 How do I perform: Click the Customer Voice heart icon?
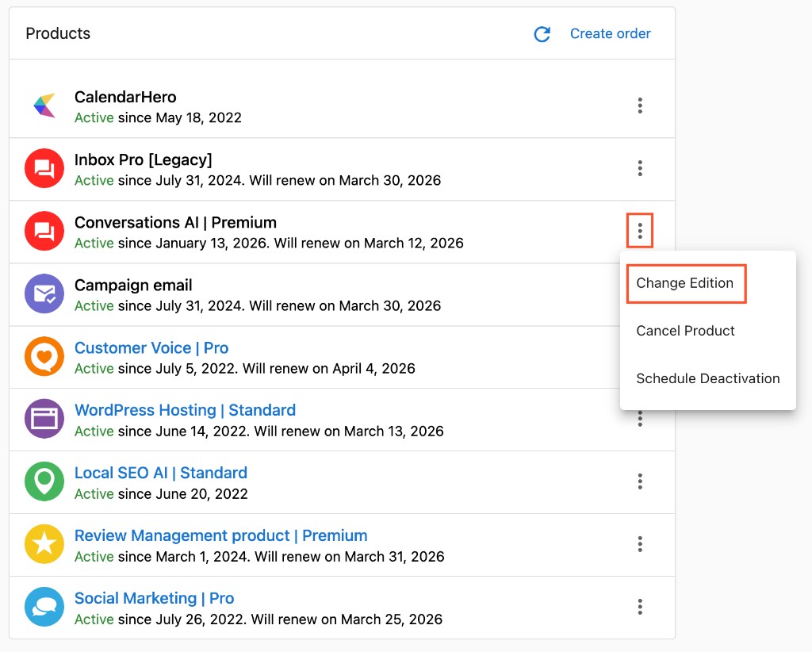click(x=44, y=356)
